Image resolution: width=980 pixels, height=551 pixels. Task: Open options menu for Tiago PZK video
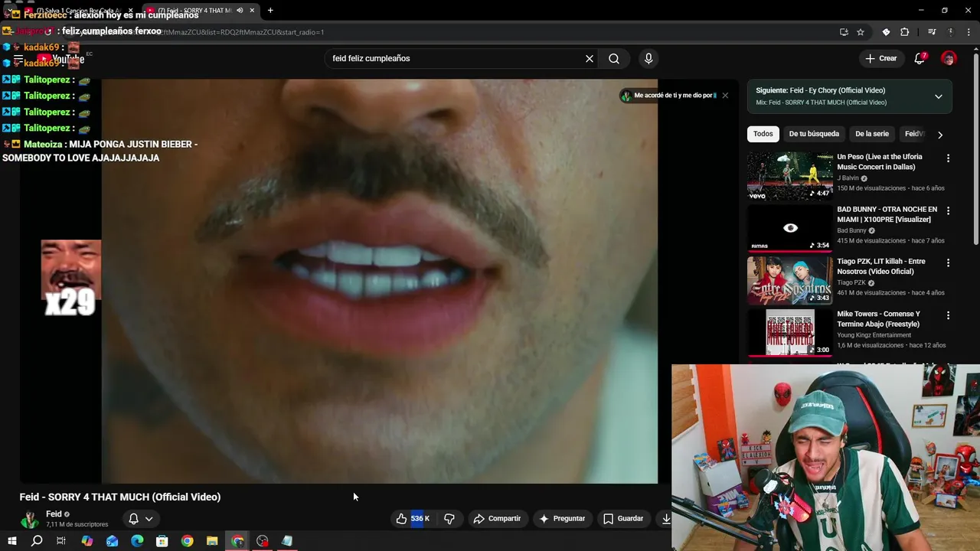tap(948, 262)
